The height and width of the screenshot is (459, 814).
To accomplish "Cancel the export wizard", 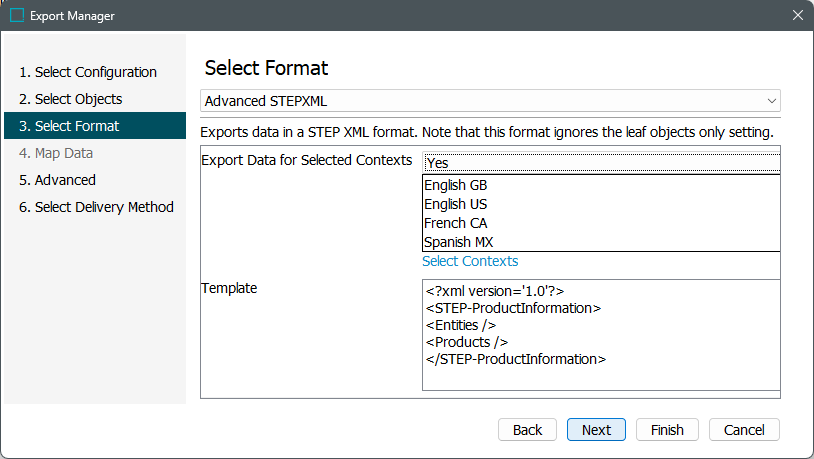I will click(743, 430).
